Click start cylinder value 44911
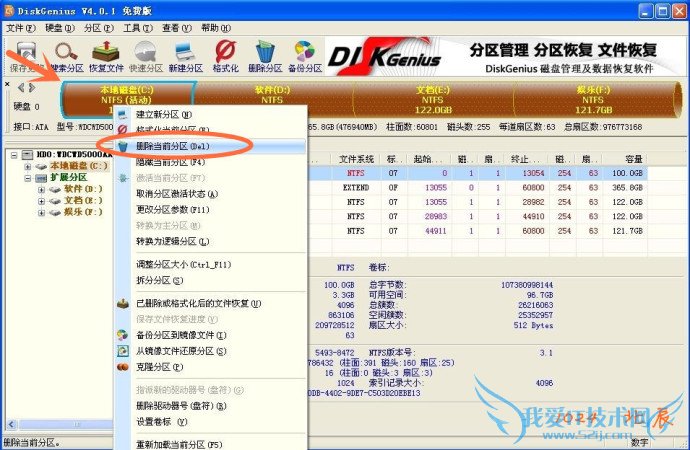 coord(436,231)
